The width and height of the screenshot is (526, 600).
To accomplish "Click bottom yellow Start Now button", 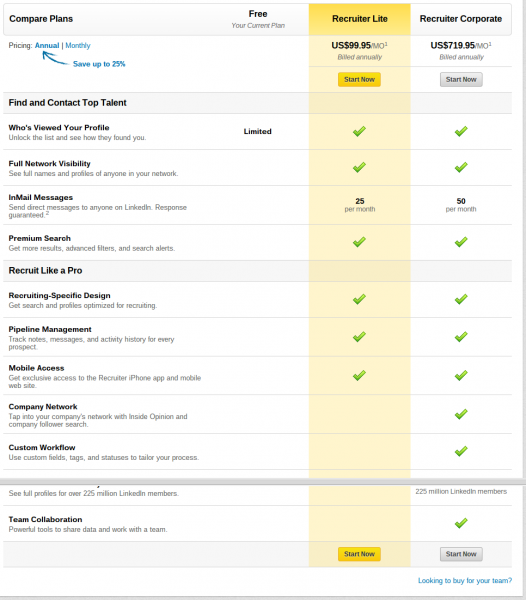I will (359, 554).
